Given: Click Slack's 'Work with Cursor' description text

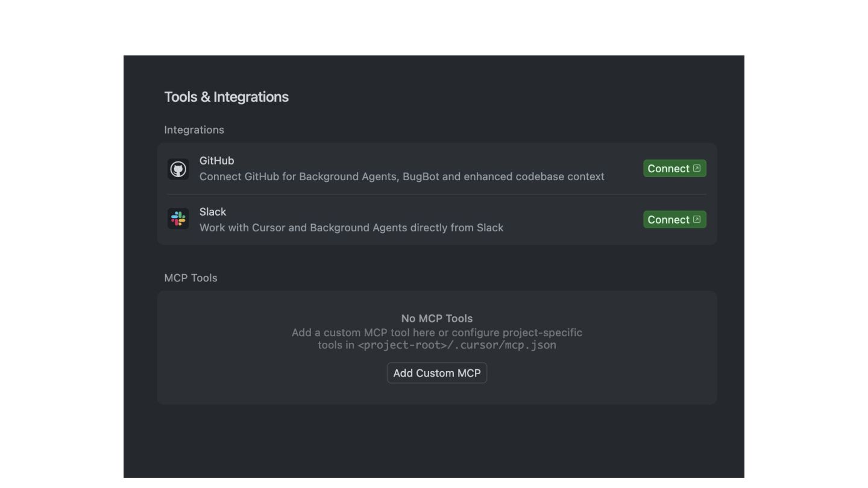Looking at the screenshot, I should 351,228.
